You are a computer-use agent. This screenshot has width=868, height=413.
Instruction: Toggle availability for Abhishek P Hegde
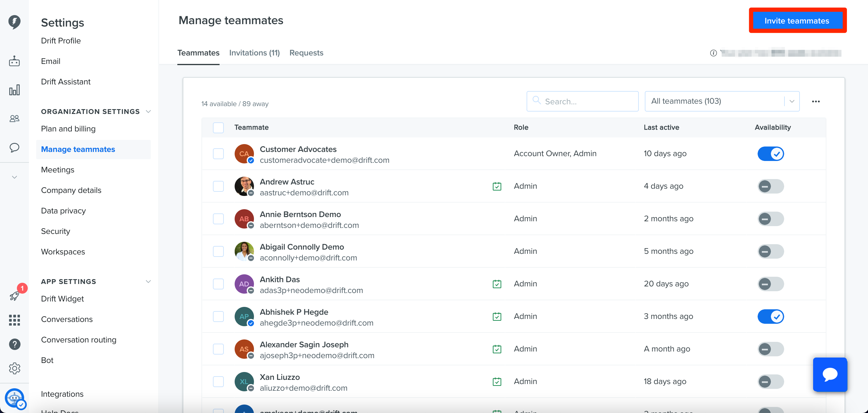coord(771,317)
